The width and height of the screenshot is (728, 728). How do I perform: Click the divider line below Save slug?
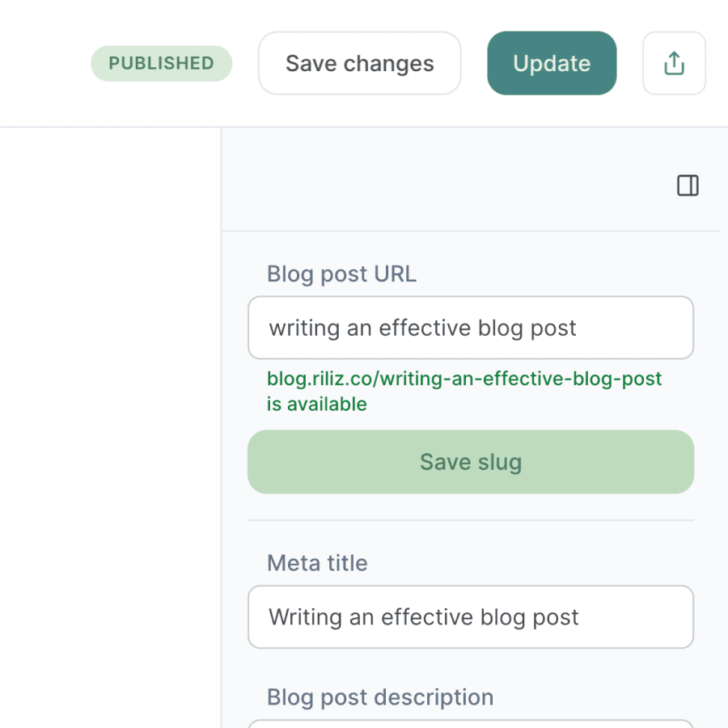470,520
